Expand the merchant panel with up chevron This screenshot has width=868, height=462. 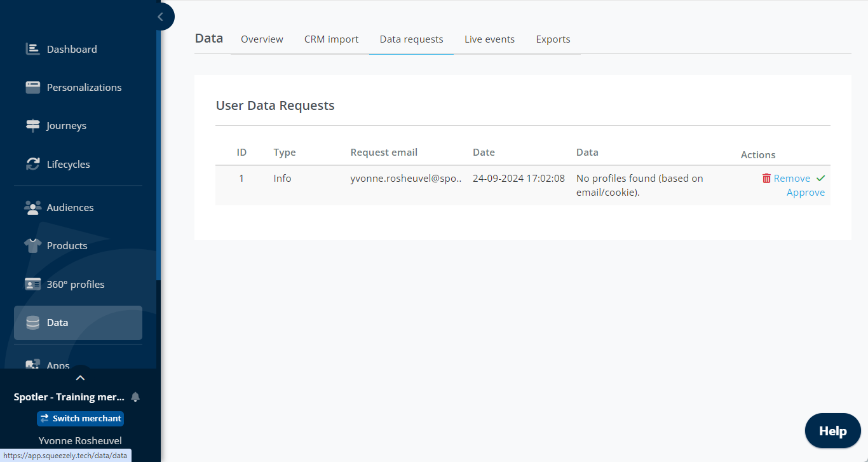[x=80, y=377]
